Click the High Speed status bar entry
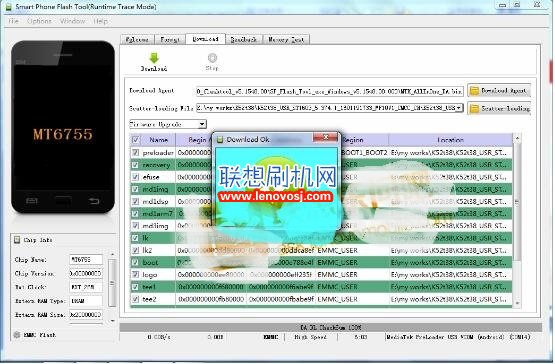555x364 pixels. tap(310, 337)
